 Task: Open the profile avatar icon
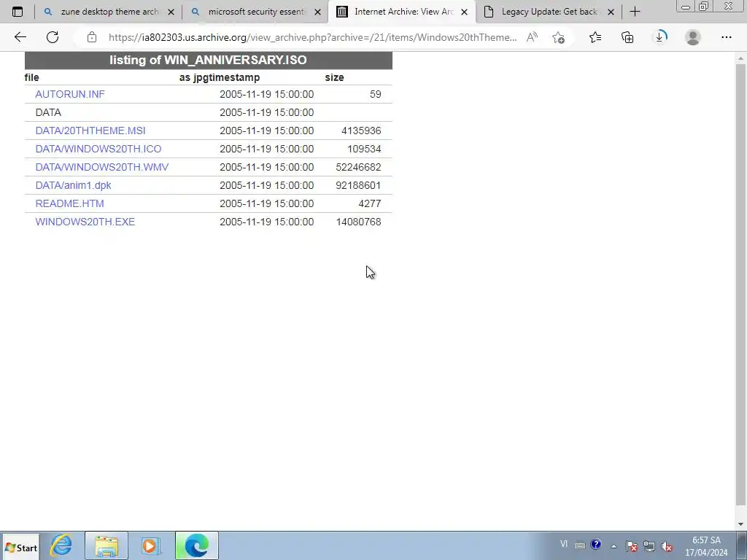(x=693, y=37)
